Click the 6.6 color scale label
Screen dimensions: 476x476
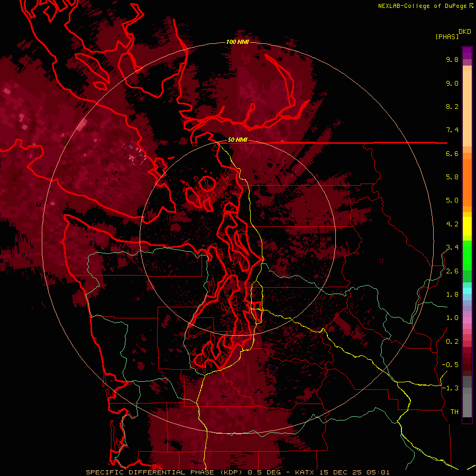point(452,153)
